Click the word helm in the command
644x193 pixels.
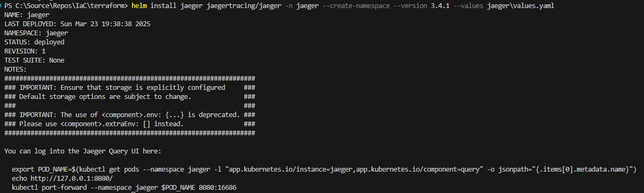click(x=139, y=6)
